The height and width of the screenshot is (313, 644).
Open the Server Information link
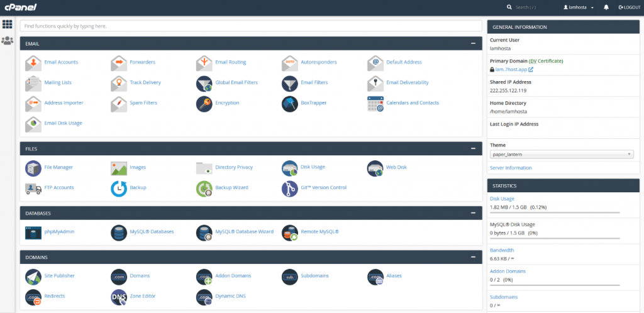click(x=511, y=168)
